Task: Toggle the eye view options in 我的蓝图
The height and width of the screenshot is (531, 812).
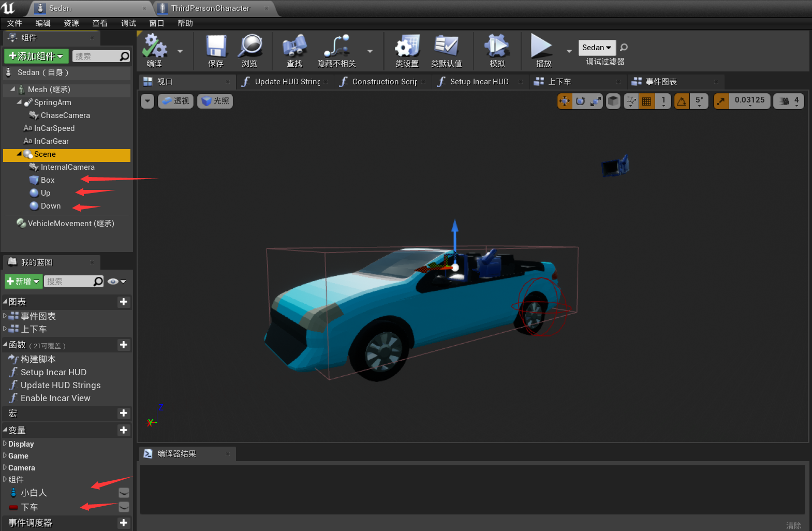Action: 113,282
